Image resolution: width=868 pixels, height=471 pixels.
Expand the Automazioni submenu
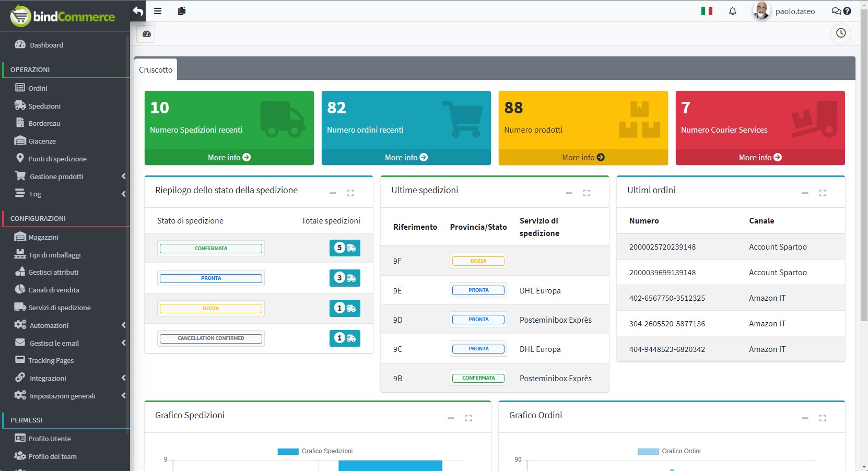coord(124,325)
